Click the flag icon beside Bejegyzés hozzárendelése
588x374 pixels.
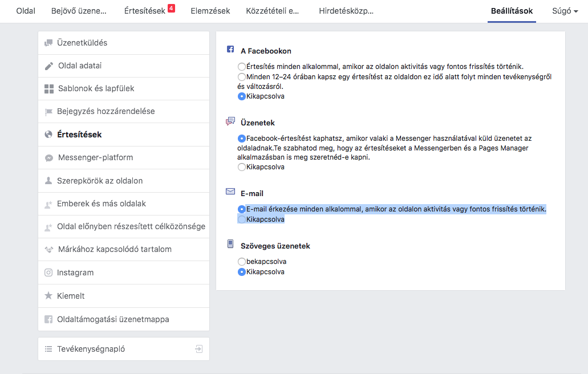(x=48, y=112)
